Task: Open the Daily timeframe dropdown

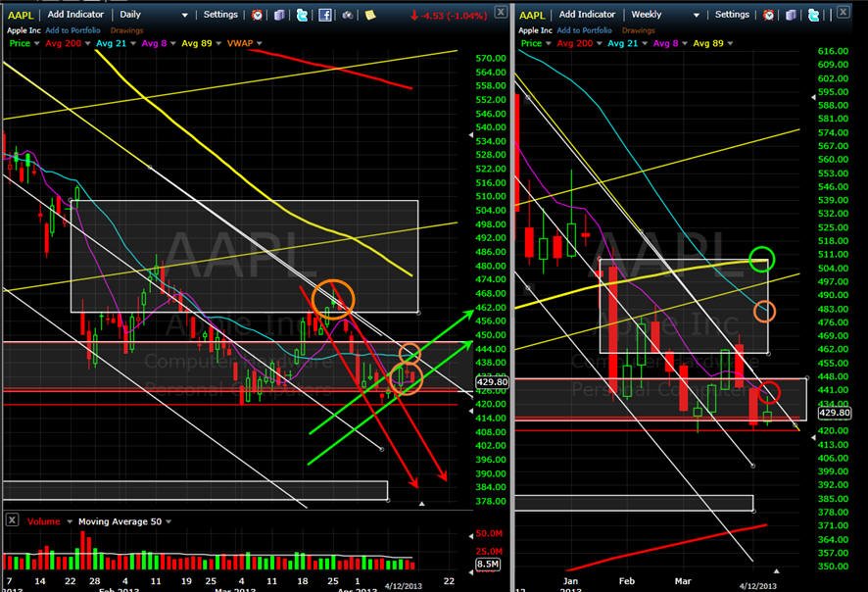Action: tap(154, 15)
